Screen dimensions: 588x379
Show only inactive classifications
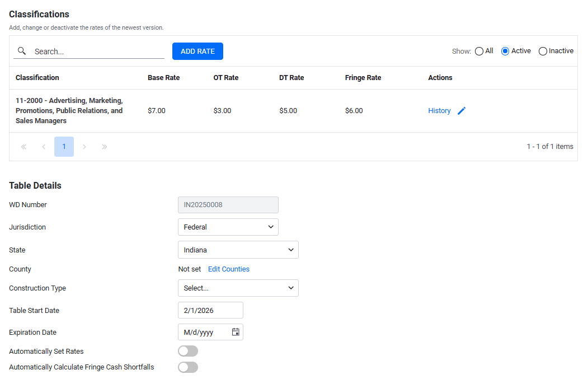(543, 51)
